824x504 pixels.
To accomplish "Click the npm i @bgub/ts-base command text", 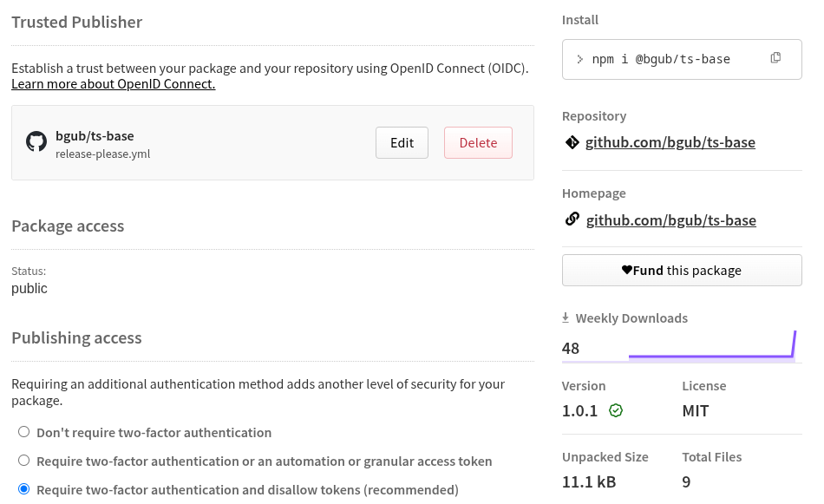I will pyautogui.click(x=661, y=59).
